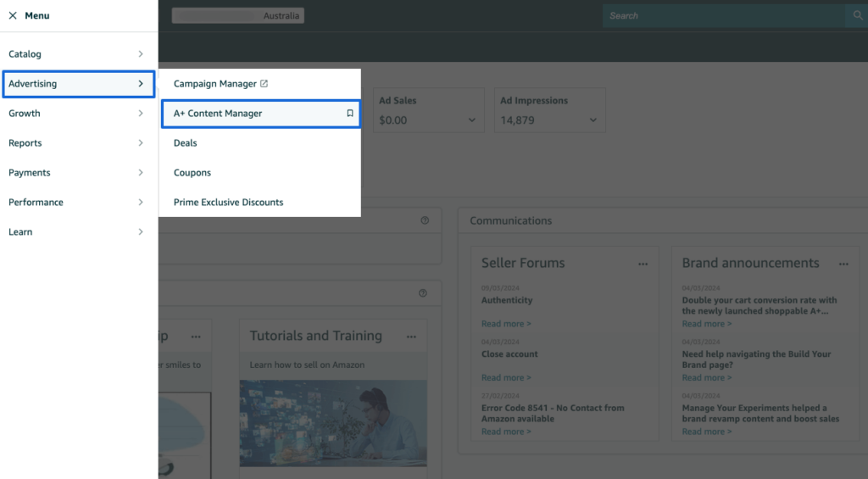Open Need help navigating Build Your Brand announcement
The width and height of the screenshot is (868, 479).
click(757, 359)
